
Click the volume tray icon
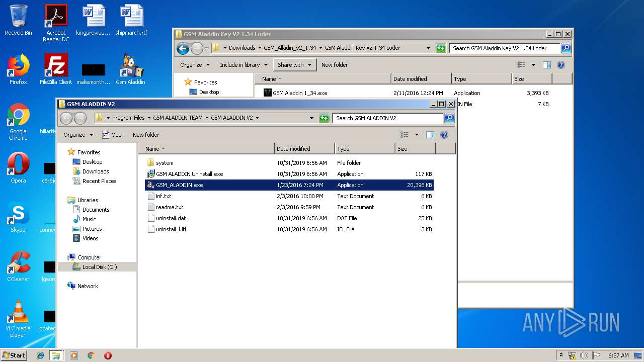584,355
